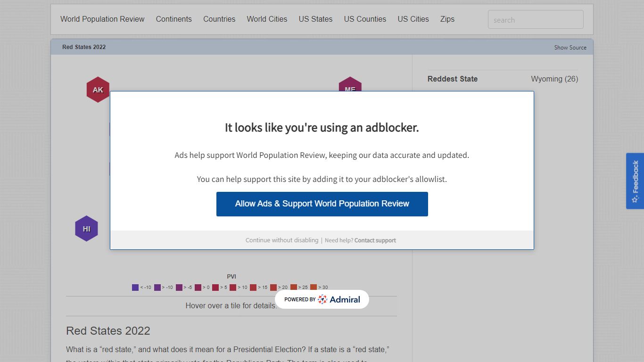The width and height of the screenshot is (644, 362).
Task: Click the '> 15' PVI legend swatch
Action: click(253, 287)
